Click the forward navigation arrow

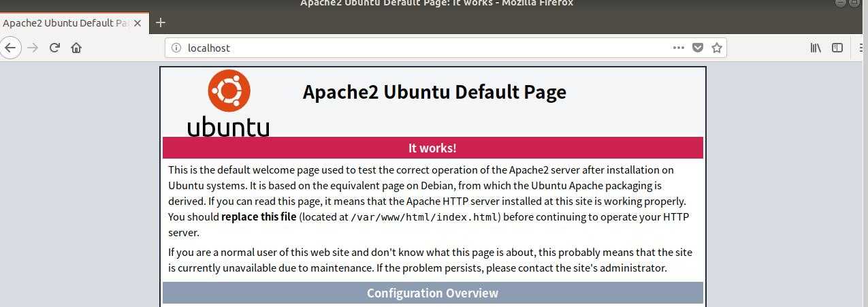33,48
